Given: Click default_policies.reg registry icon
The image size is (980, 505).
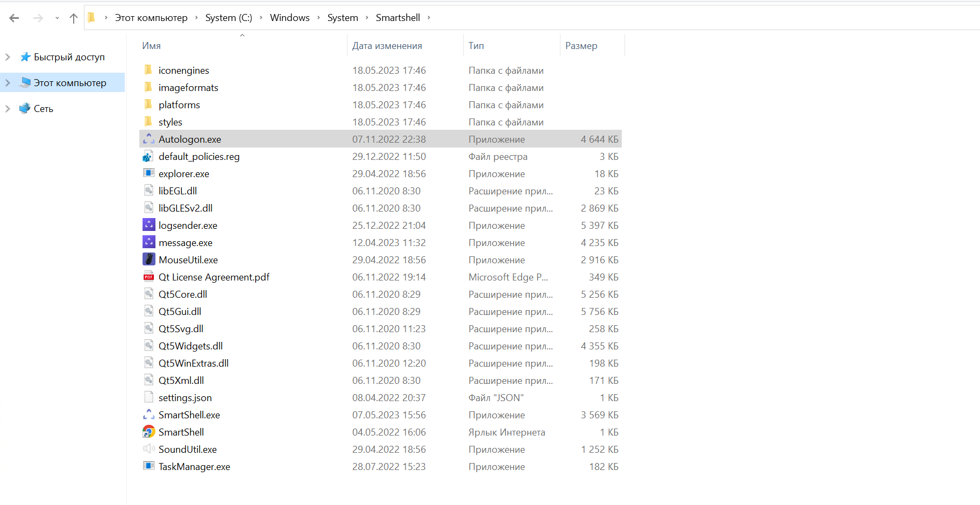Looking at the screenshot, I should (148, 156).
